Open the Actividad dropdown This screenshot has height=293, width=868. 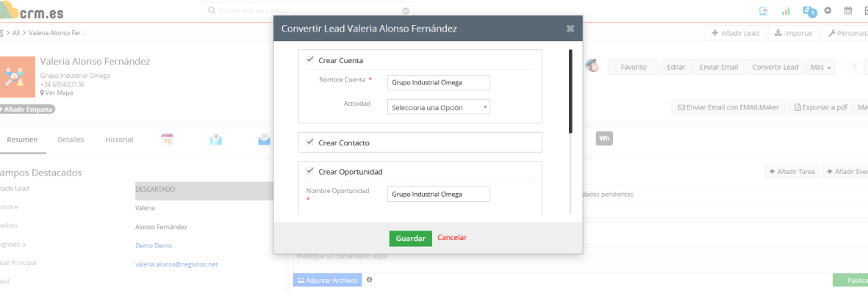click(439, 107)
